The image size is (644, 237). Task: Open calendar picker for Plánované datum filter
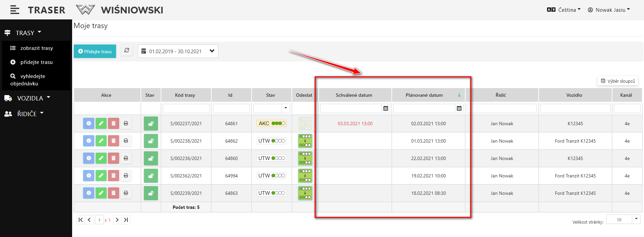pos(459,108)
